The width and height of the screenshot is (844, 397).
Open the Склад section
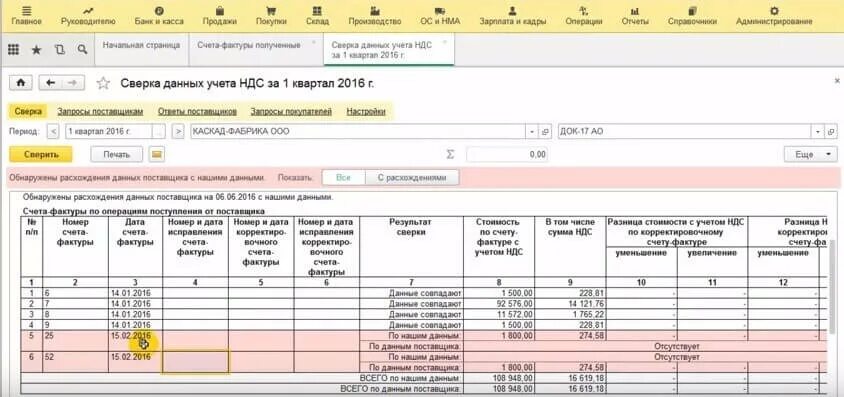point(318,16)
